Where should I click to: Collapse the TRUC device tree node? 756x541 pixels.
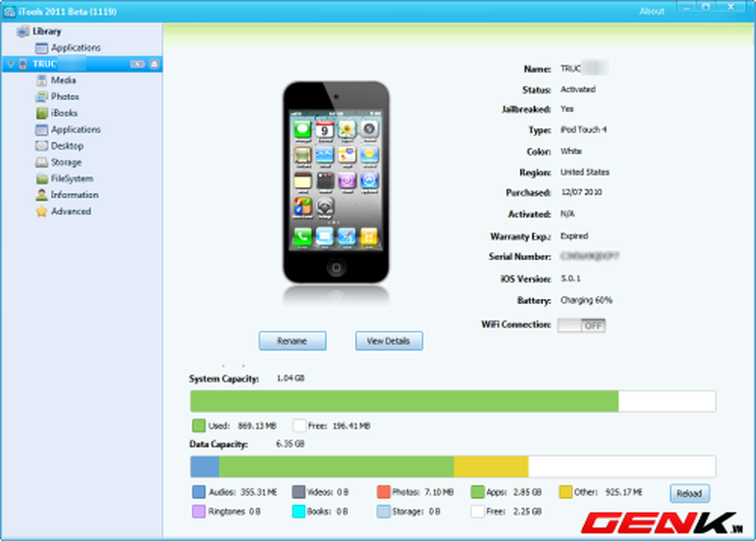(11, 64)
